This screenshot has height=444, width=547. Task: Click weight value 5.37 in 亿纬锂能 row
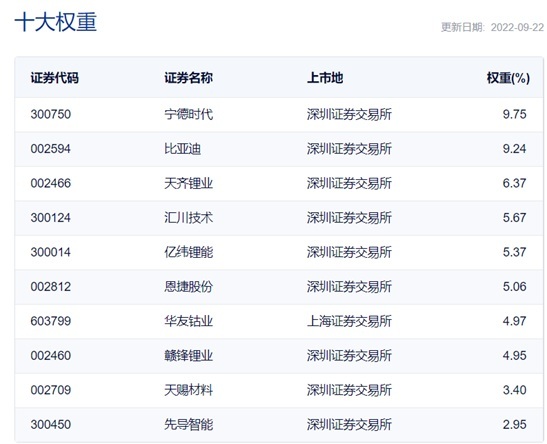514,252
